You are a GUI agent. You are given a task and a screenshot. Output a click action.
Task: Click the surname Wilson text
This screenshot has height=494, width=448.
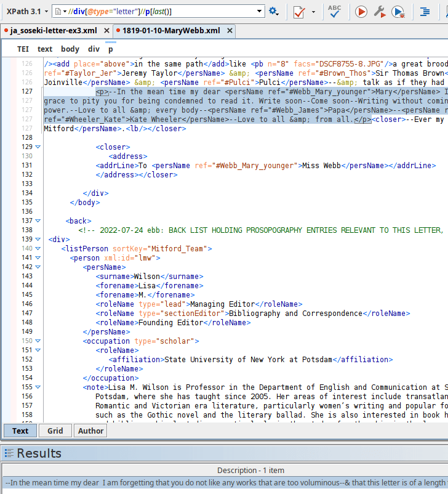(x=147, y=277)
